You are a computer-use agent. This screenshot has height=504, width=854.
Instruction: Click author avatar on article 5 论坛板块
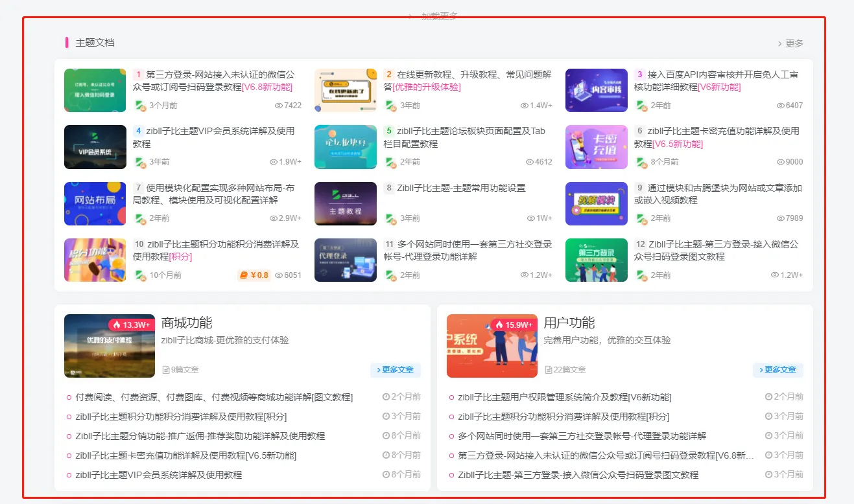[390, 162]
